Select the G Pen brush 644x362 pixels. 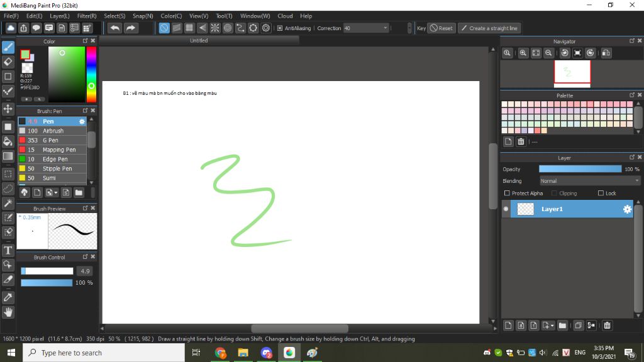coord(52,140)
